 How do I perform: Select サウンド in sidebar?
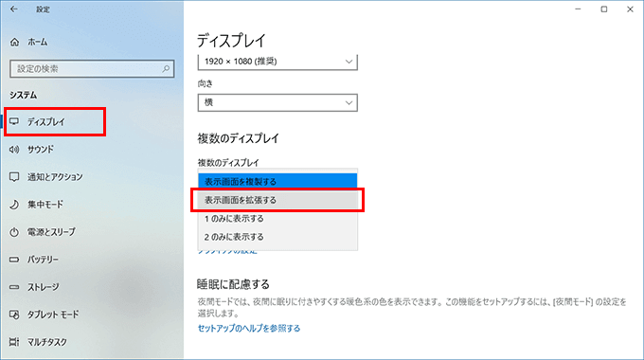[41, 150]
